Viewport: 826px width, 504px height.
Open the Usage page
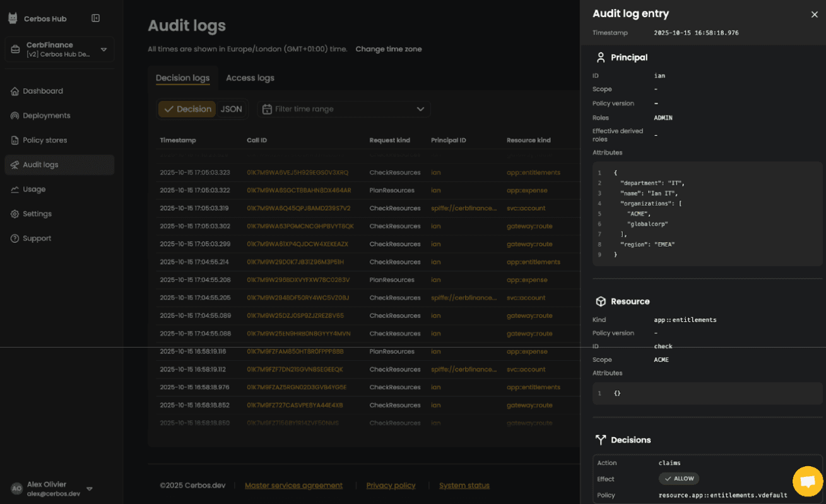pos(34,189)
